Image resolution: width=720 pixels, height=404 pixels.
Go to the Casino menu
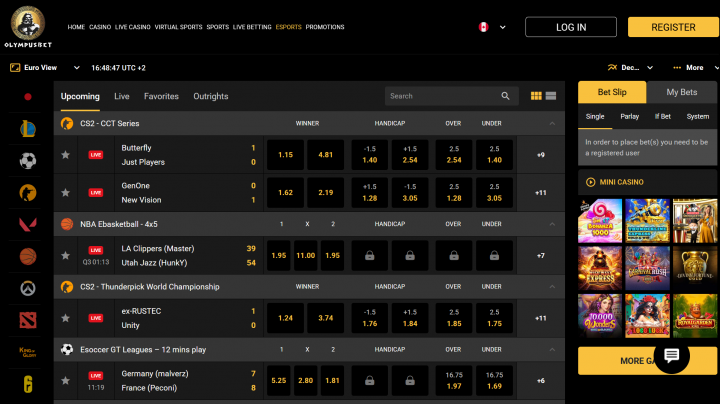pyautogui.click(x=100, y=27)
